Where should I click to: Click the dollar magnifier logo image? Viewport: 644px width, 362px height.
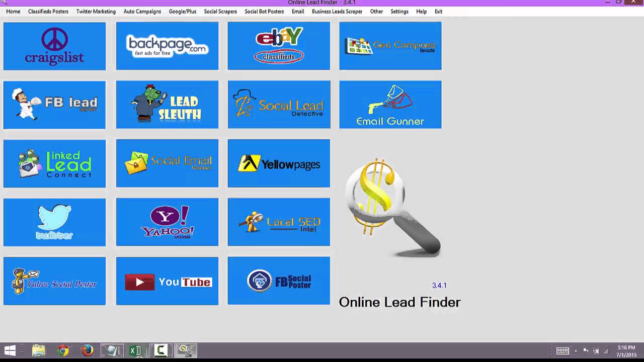point(393,207)
